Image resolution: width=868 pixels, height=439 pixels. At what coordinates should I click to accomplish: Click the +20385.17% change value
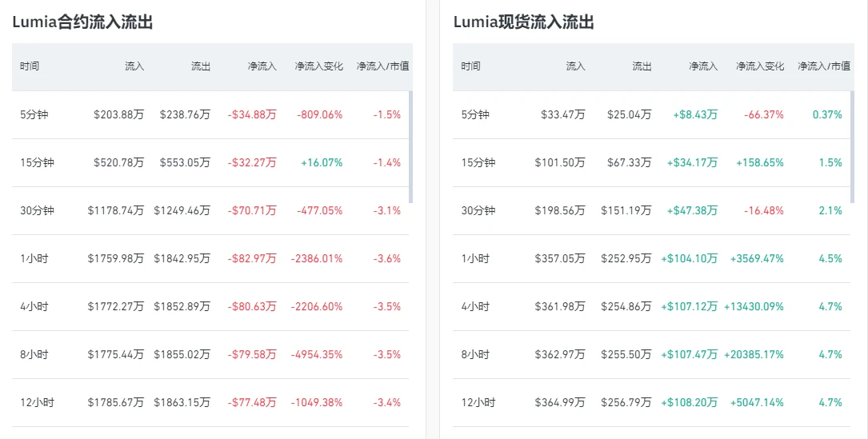pyautogui.click(x=754, y=354)
